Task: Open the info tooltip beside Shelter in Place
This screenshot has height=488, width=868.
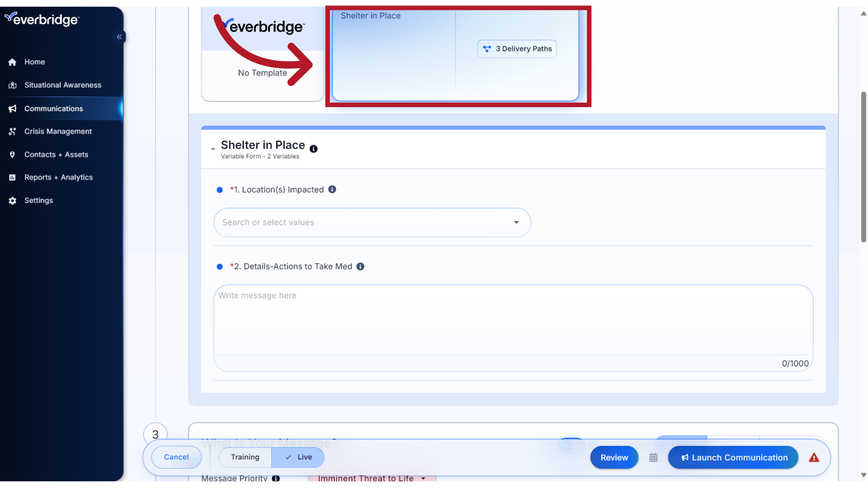Action: coord(313,149)
